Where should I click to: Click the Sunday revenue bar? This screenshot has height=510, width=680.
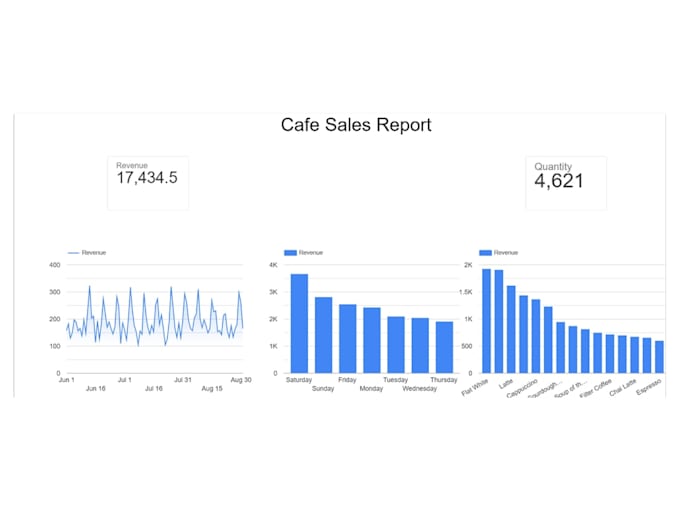(x=324, y=335)
